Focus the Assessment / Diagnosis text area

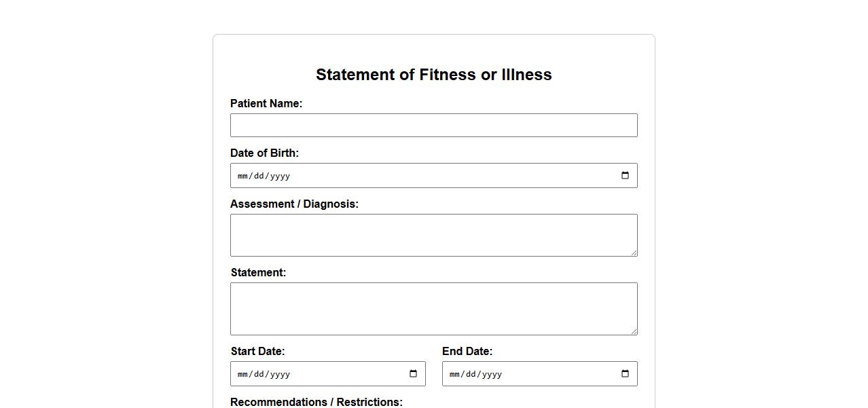click(x=433, y=235)
